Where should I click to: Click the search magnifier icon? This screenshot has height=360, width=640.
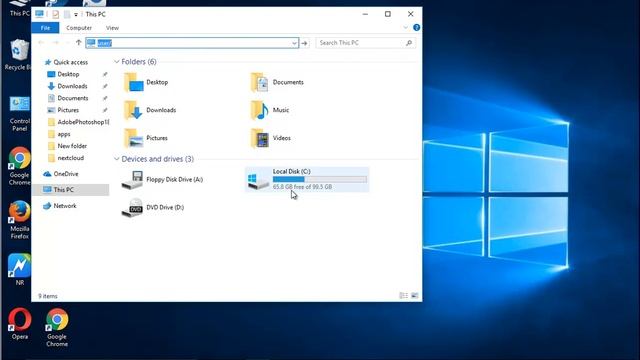(409, 42)
